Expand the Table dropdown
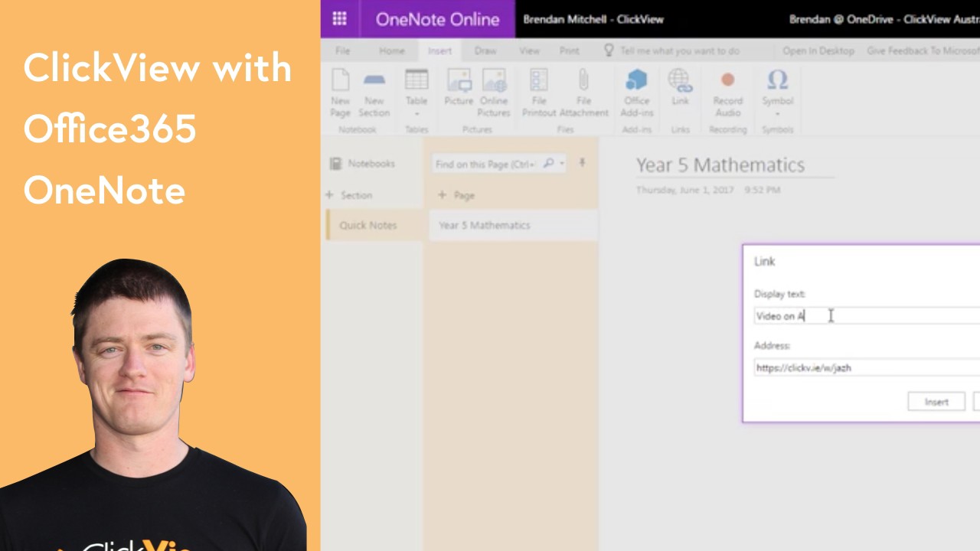 (x=416, y=113)
